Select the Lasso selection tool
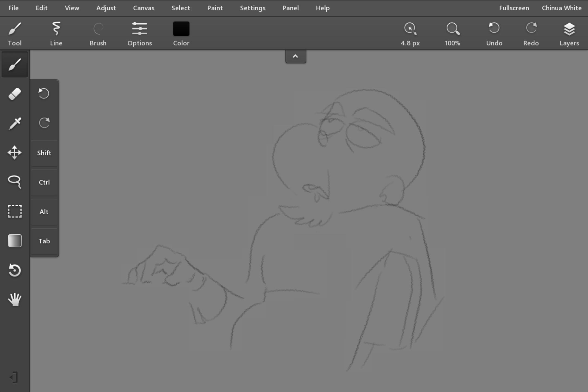 [x=15, y=182]
